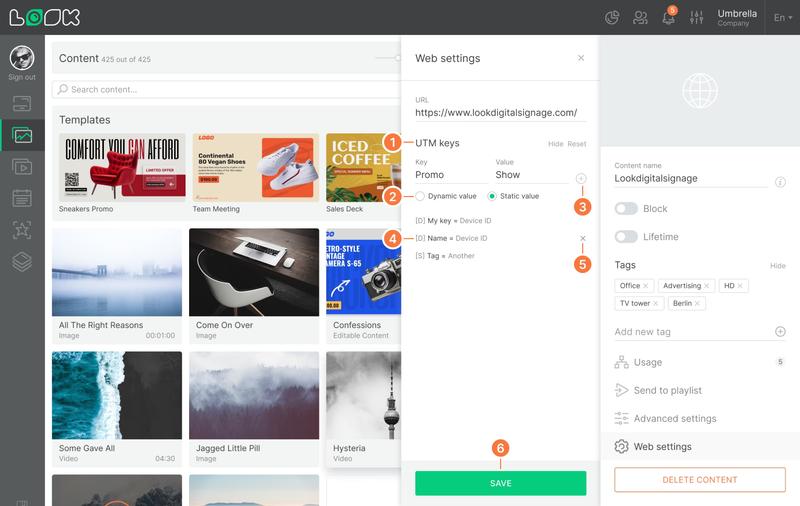Click the plus icon beside Add new tag

pyautogui.click(x=780, y=332)
